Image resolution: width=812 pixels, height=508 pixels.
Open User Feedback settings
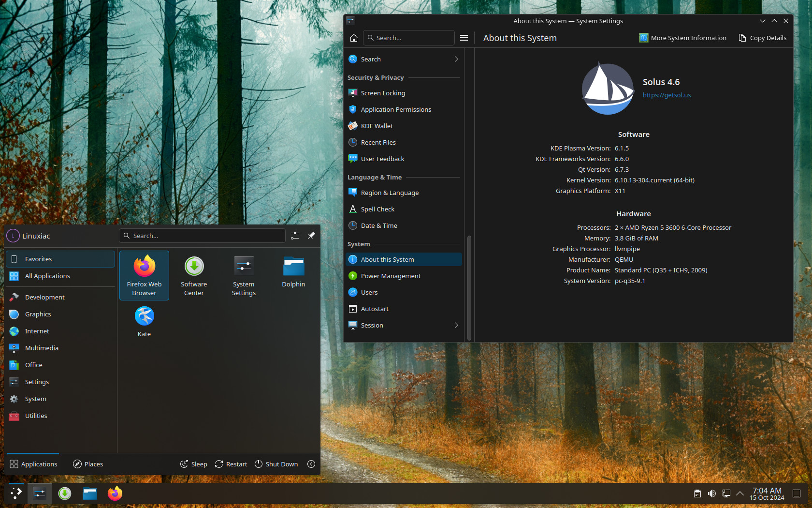point(404,159)
